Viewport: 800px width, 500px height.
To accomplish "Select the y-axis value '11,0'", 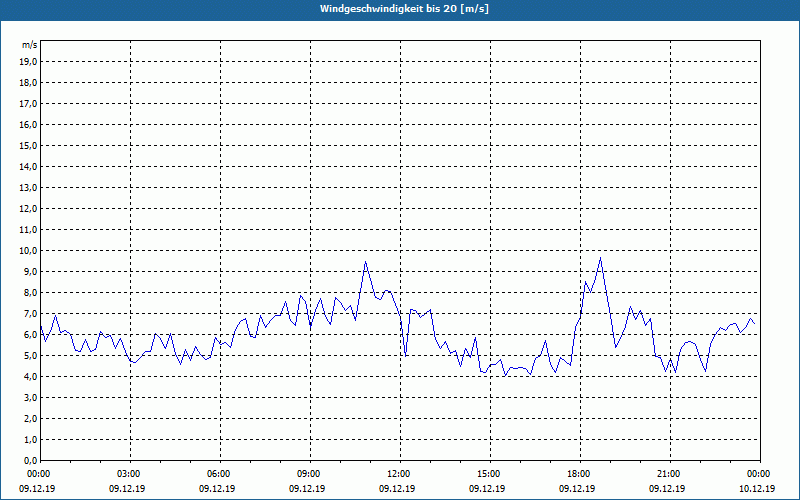I will 28,230.
